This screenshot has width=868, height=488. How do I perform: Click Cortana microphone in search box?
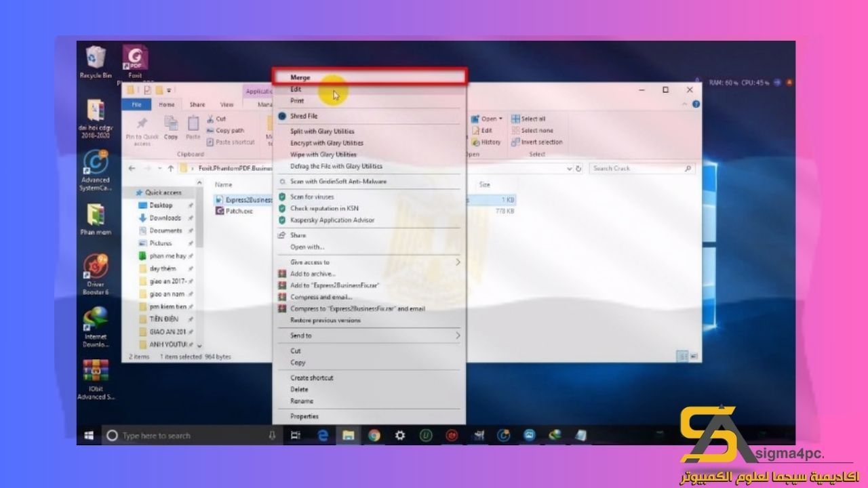click(272, 435)
